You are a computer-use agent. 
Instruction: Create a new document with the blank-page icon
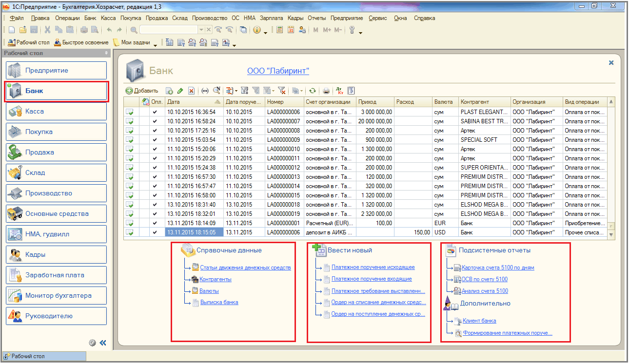tap(12, 30)
